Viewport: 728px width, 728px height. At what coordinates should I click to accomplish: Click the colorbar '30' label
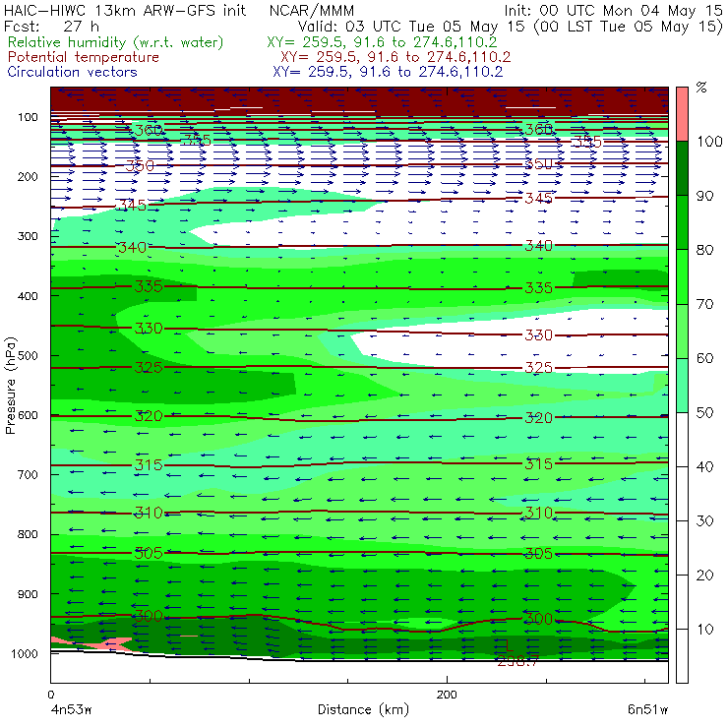(x=704, y=521)
